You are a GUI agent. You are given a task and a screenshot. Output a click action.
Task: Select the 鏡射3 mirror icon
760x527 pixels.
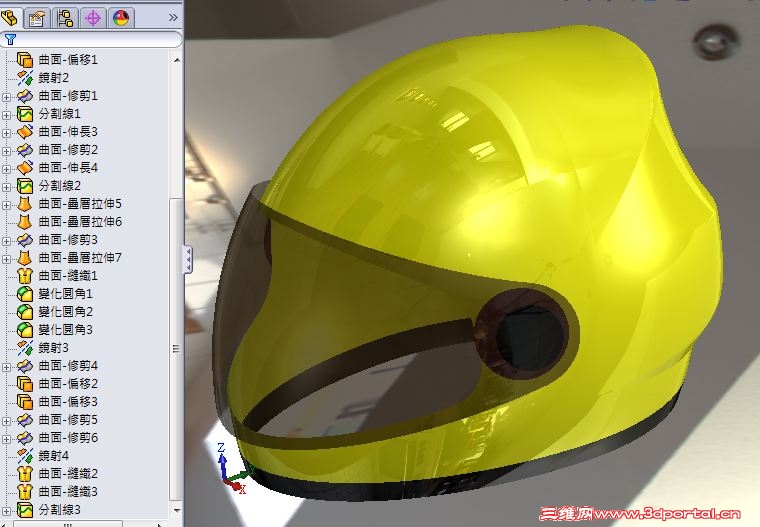25,348
